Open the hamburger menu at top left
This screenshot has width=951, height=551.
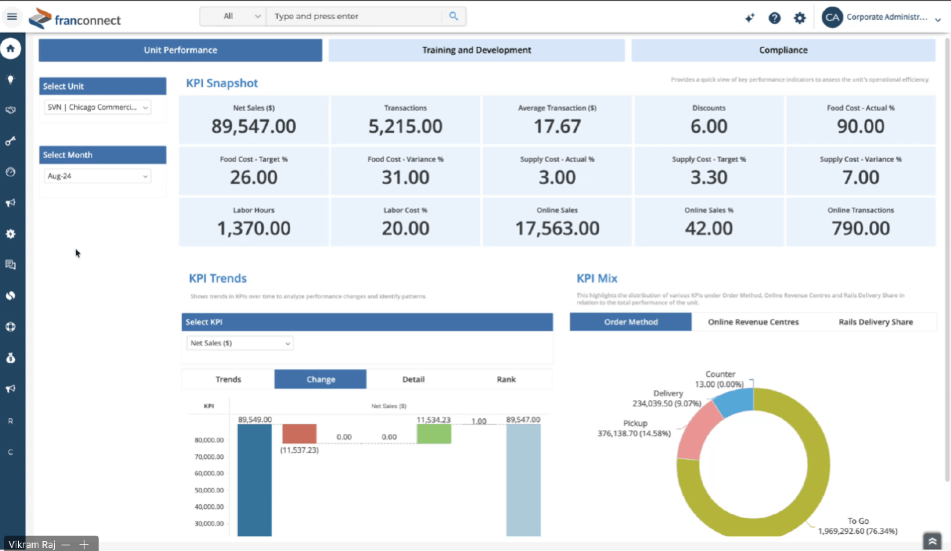coord(12,17)
